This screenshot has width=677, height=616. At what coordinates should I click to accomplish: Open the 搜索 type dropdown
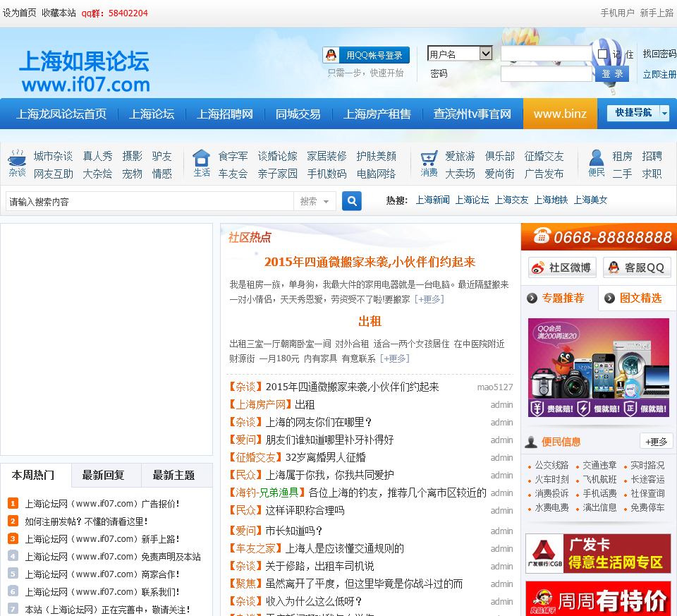tap(315, 201)
